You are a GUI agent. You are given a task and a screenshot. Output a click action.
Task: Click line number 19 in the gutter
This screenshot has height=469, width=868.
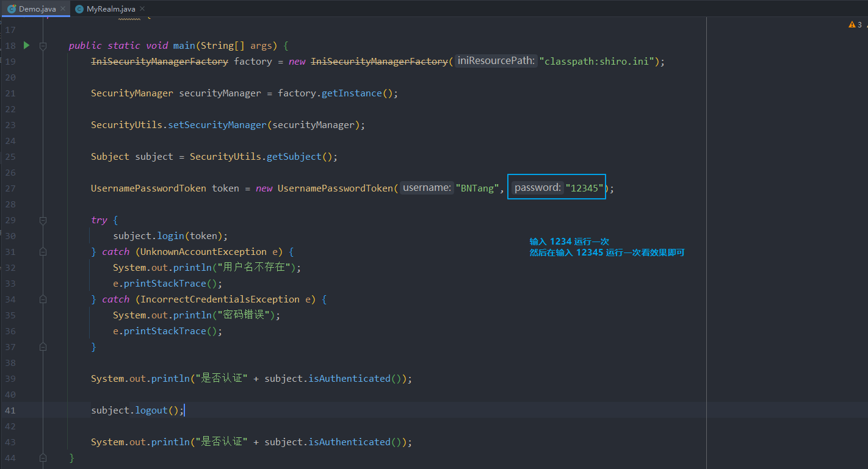(10, 62)
